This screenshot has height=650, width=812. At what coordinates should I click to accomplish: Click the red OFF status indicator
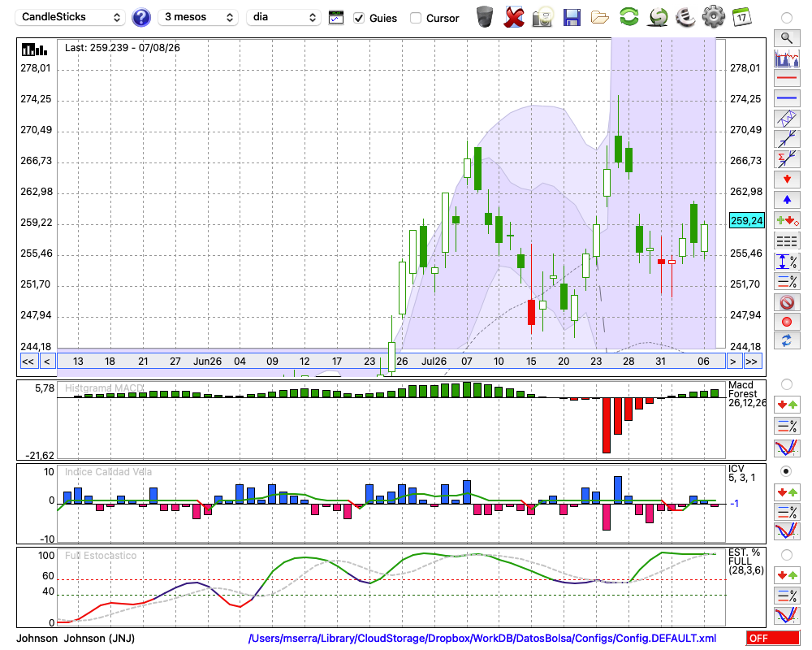pos(773,638)
